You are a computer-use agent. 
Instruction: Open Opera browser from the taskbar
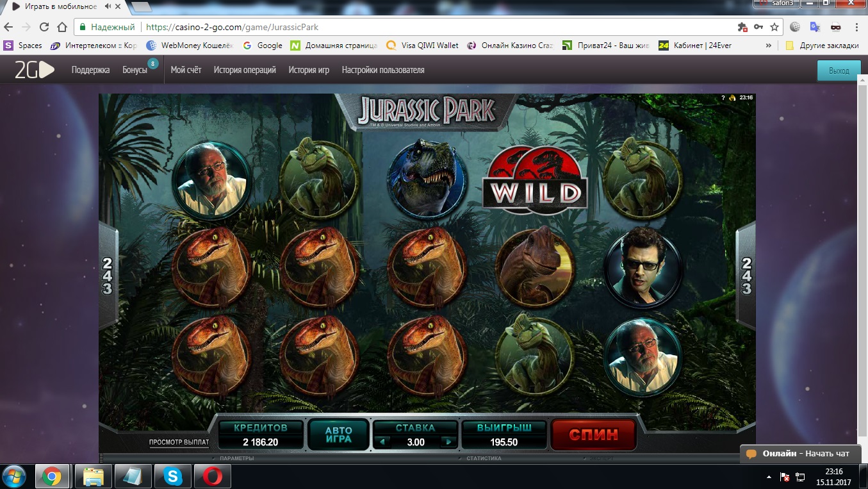pyautogui.click(x=213, y=476)
